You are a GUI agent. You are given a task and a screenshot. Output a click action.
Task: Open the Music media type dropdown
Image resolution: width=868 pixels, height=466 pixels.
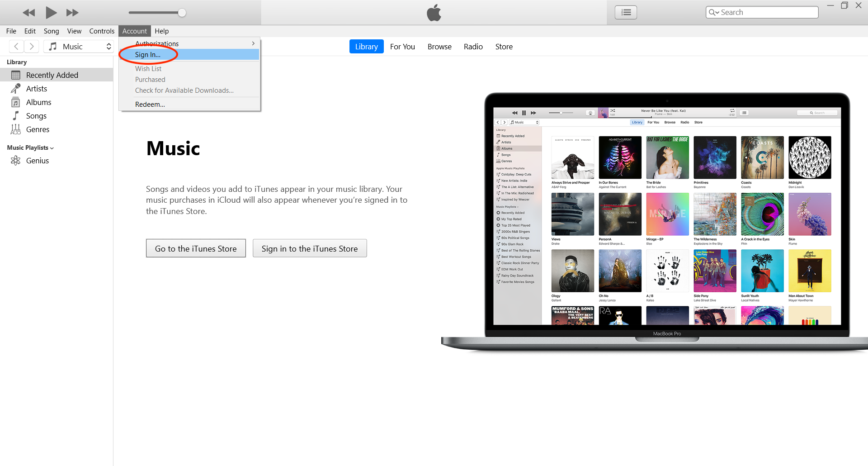[x=80, y=47]
